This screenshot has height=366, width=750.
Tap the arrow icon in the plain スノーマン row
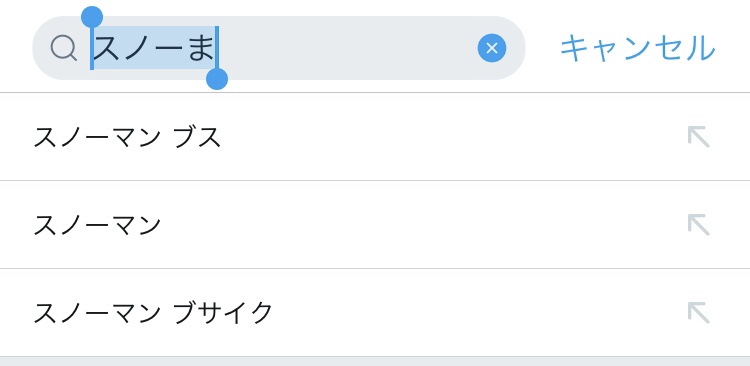click(698, 225)
